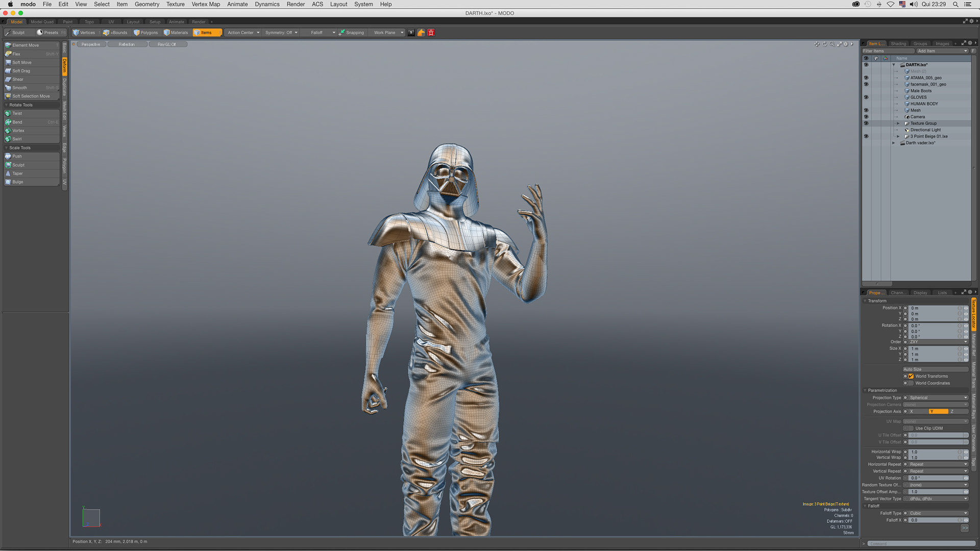Screen dimensions: 980x551
Task: Open the Add Item dropdown
Action: click(942, 51)
